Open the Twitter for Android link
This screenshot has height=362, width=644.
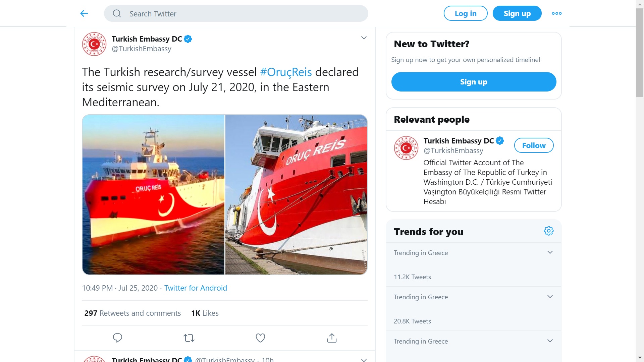[196, 288]
